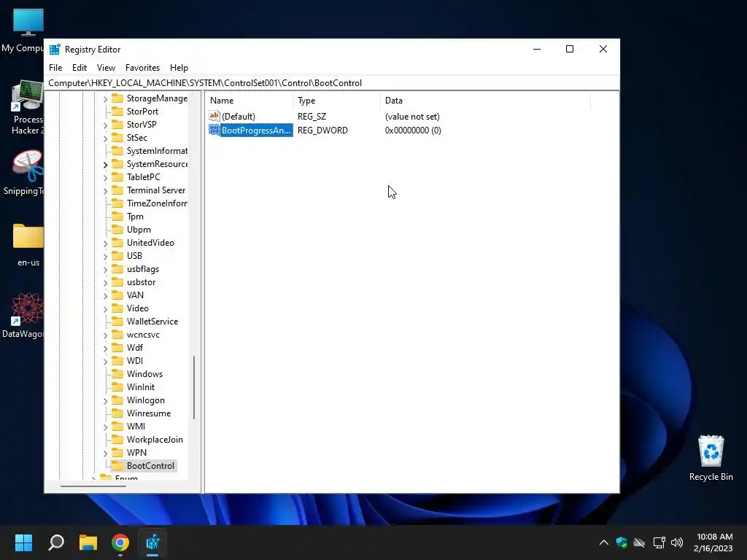Open the network tray icon
This screenshot has height=560, width=747.
click(659, 542)
